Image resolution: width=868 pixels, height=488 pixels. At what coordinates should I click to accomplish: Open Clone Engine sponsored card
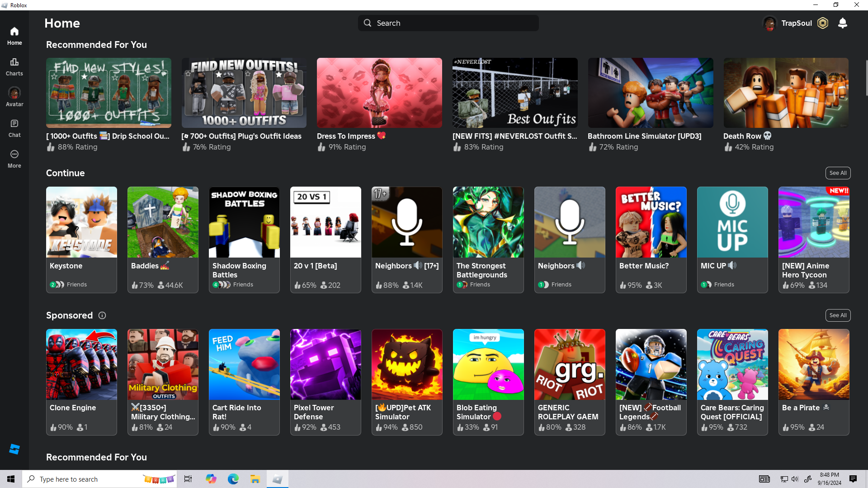81,382
